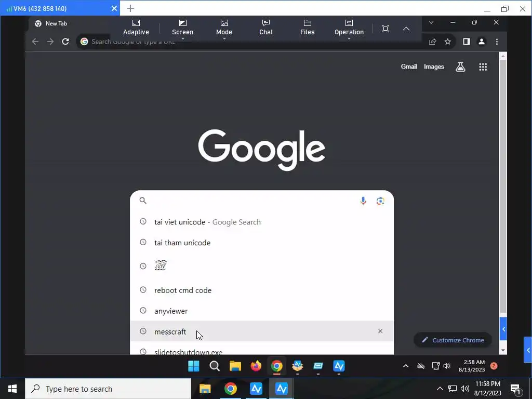Open the Screen menu in remote toolbar
The width and height of the screenshot is (532, 399).
(182, 29)
